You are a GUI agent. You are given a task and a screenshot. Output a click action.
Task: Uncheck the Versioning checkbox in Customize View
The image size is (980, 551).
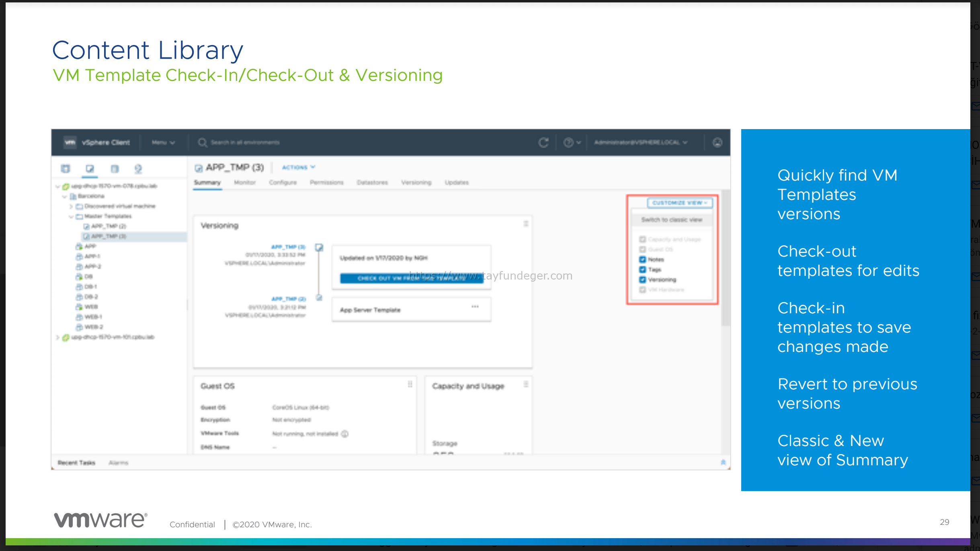click(x=642, y=280)
